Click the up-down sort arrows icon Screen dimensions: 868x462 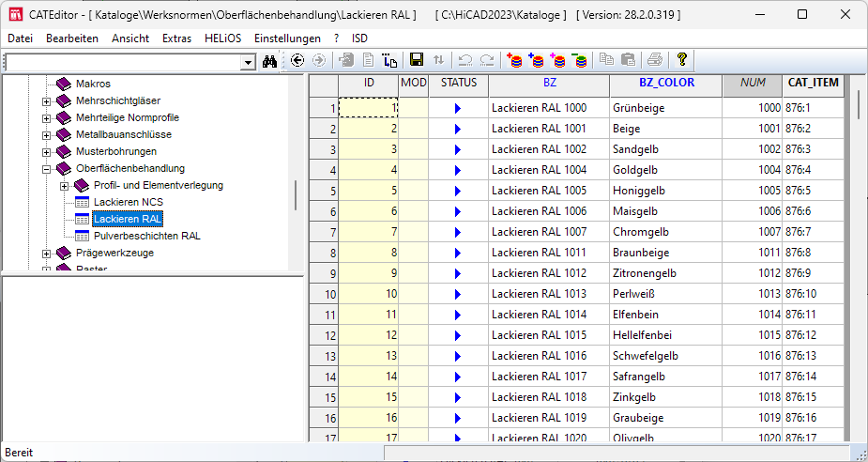(x=438, y=60)
